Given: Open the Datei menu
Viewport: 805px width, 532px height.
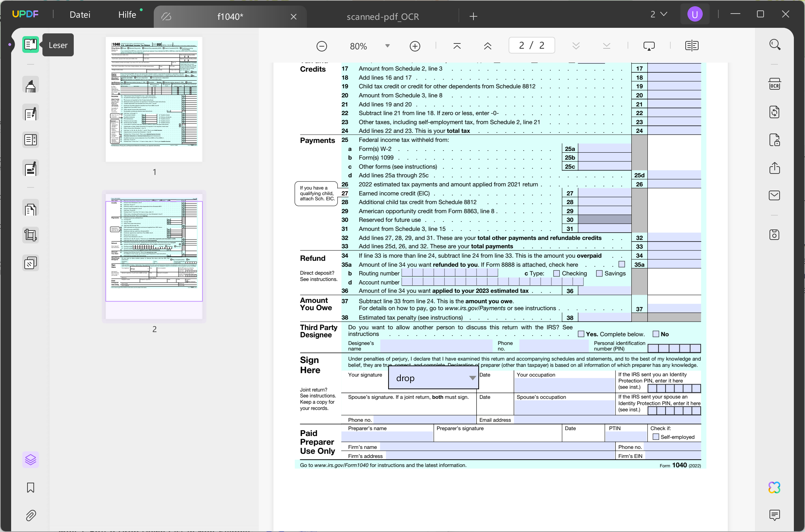Looking at the screenshot, I should point(80,15).
